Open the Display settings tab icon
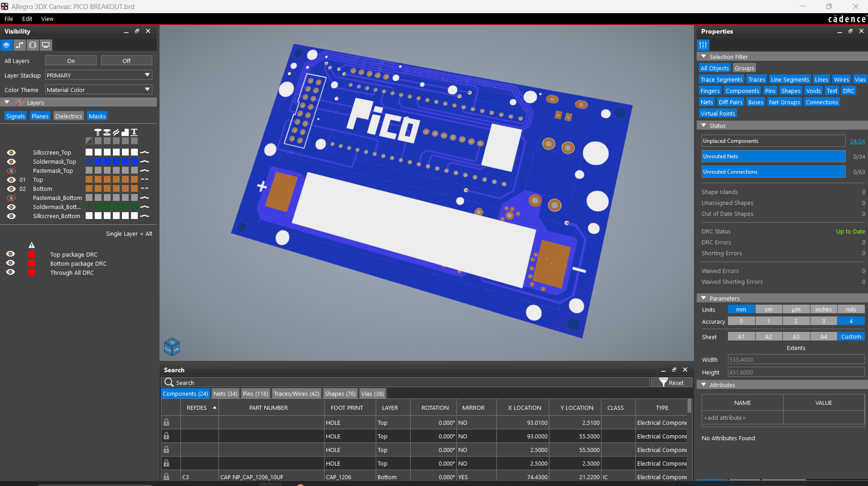The width and height of the screenshot is (868, 486). click(x=46, y=45)
